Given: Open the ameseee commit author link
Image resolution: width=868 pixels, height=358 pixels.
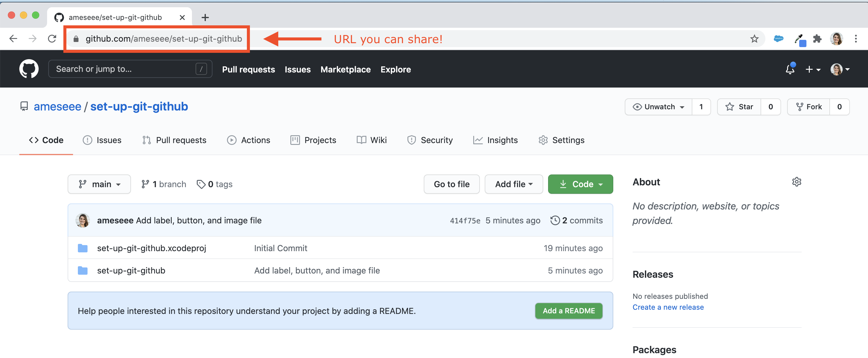Looking at the screenshot, I should tap(115, 220).
